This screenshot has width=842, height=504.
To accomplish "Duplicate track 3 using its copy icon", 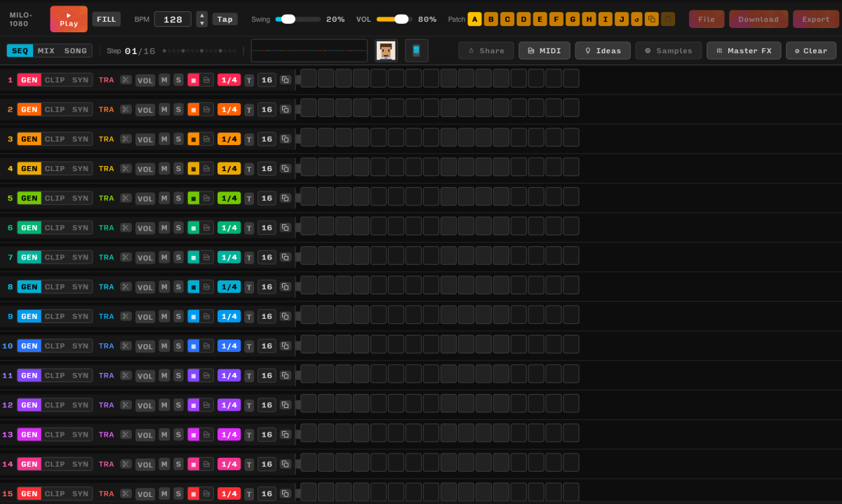I will (x=286, y=139).
